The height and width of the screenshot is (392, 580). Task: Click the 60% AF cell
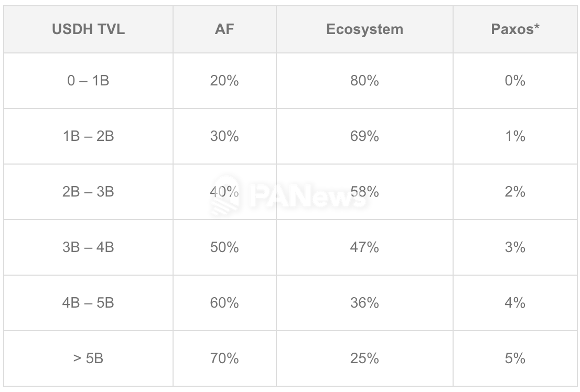(x=224, y=302)
